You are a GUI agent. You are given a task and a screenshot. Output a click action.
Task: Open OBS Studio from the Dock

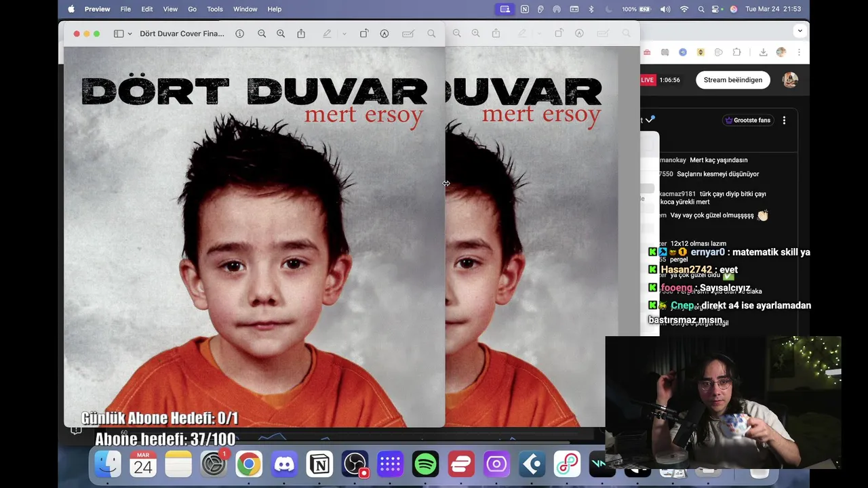pos(355,464)
